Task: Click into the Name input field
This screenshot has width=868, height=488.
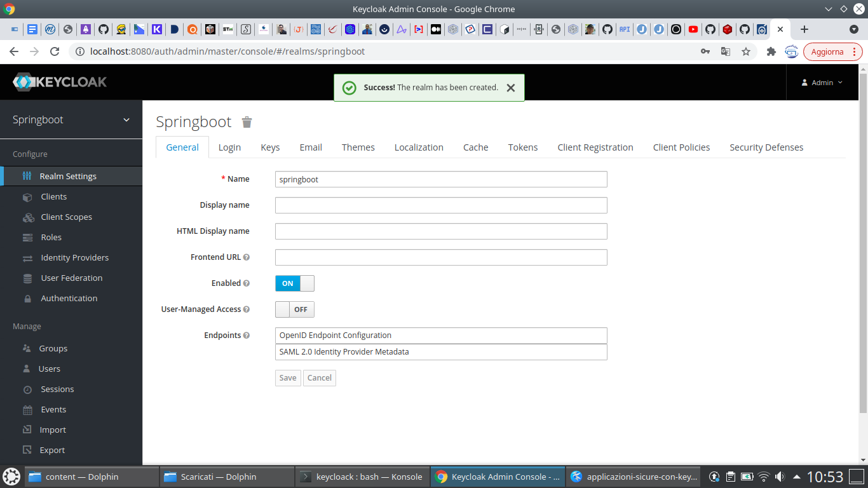Action: pos(441,179)
